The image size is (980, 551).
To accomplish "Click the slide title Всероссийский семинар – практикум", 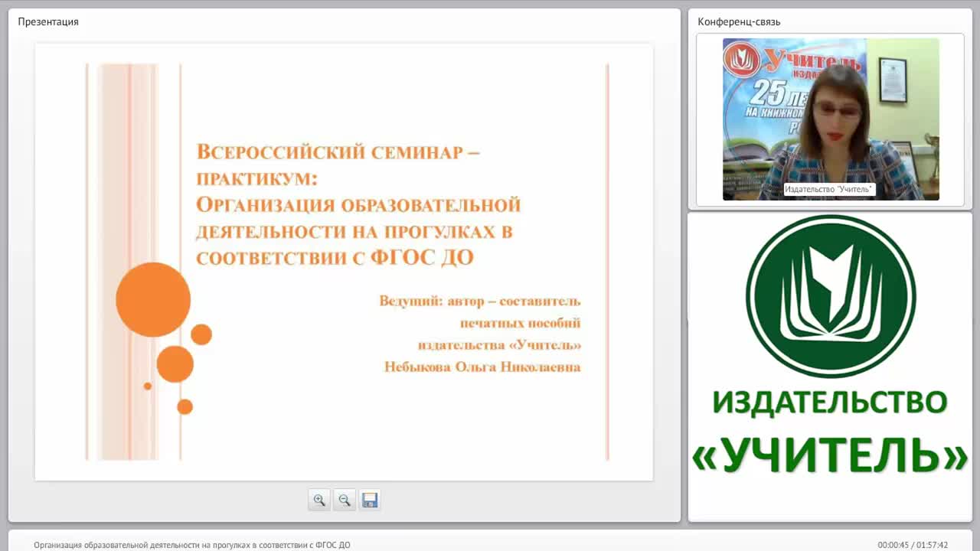I will pos(338,165).
